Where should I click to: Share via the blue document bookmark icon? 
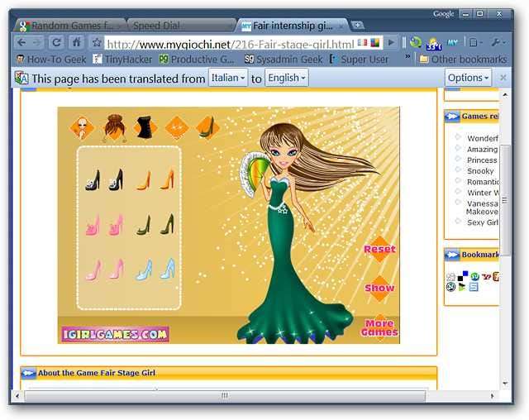tap(474, 288)
